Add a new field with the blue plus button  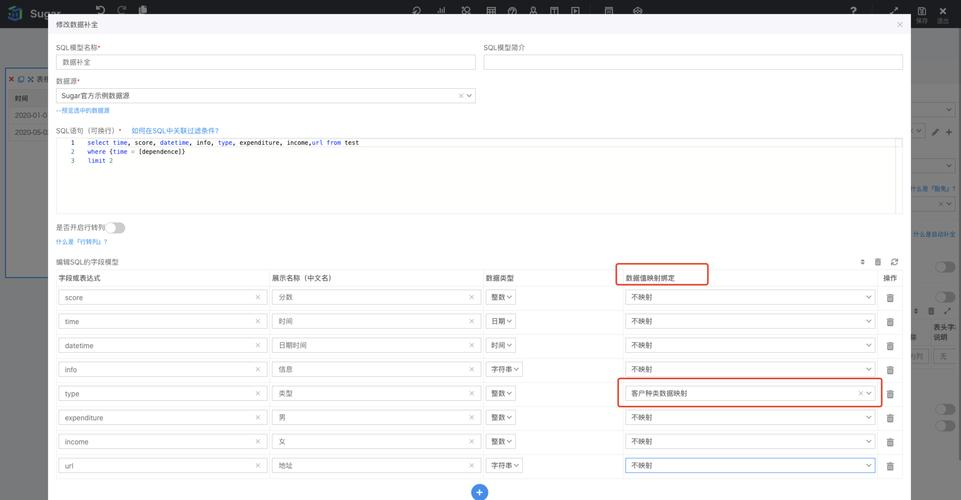pyautogui.click(x=479, y=492)
